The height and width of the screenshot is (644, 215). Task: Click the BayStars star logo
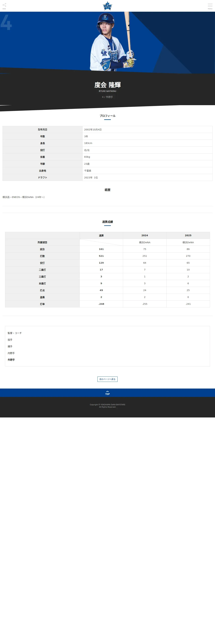(107, 6)
